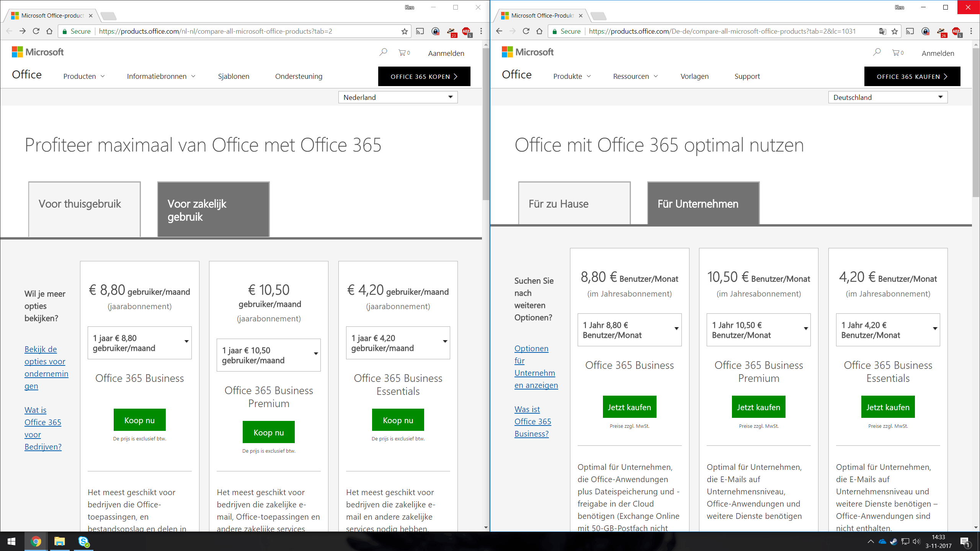Click the search icon on the Dutch page
980x551 pixels.
383,52
